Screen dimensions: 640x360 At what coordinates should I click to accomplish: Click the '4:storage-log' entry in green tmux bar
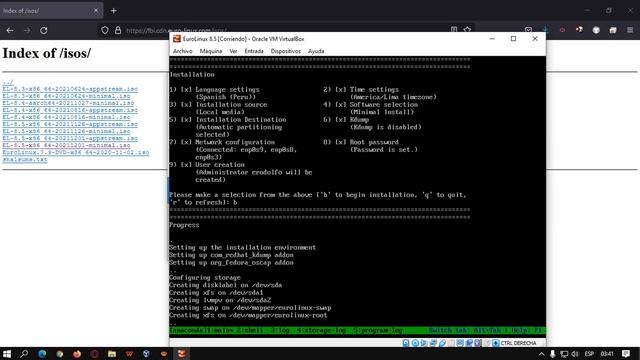[x=321, y=330]
